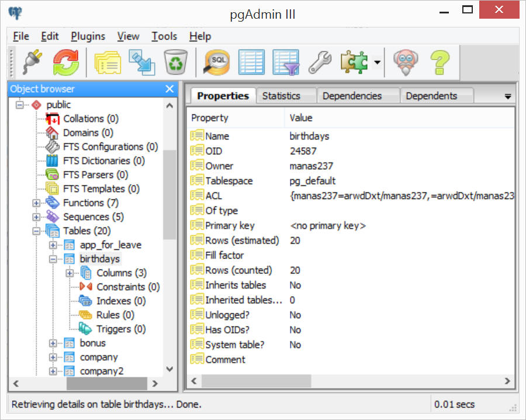Open the Plugins menu
The height and width of the screenshot is (420, 526).
pyautogui.click(x=88, y=36)
